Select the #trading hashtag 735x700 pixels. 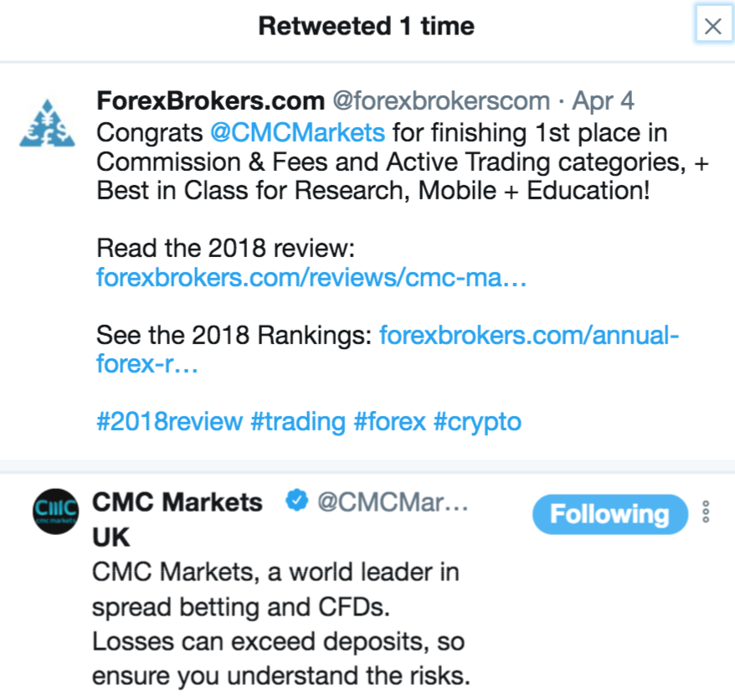point(297,420)
